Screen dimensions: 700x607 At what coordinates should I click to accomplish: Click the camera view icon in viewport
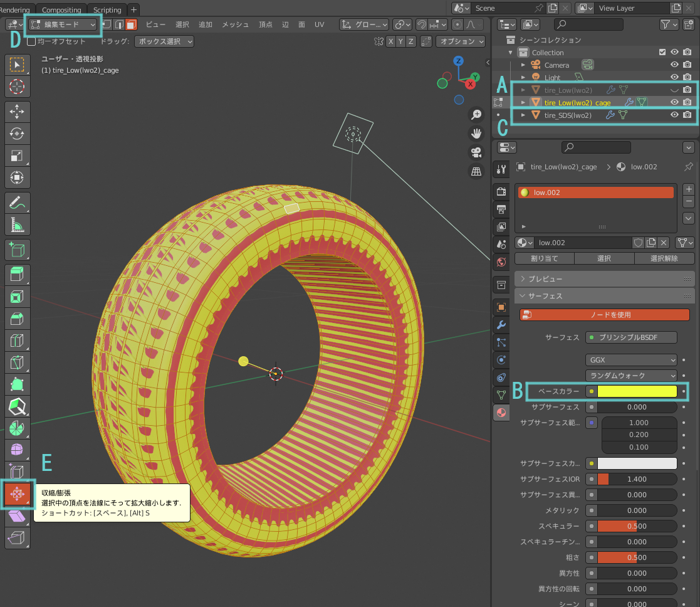476,153
